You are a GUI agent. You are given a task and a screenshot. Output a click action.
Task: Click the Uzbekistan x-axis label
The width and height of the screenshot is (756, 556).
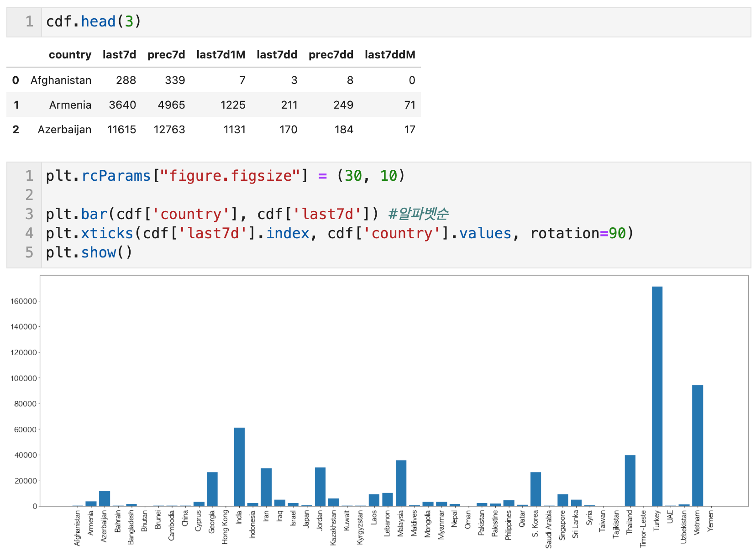tap(684, 527)
